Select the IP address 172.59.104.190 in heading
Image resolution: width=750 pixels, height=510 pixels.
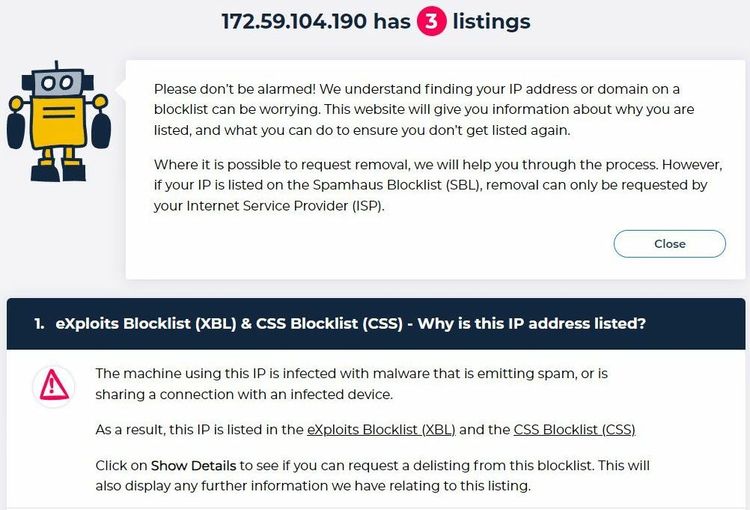coord(294,22)
